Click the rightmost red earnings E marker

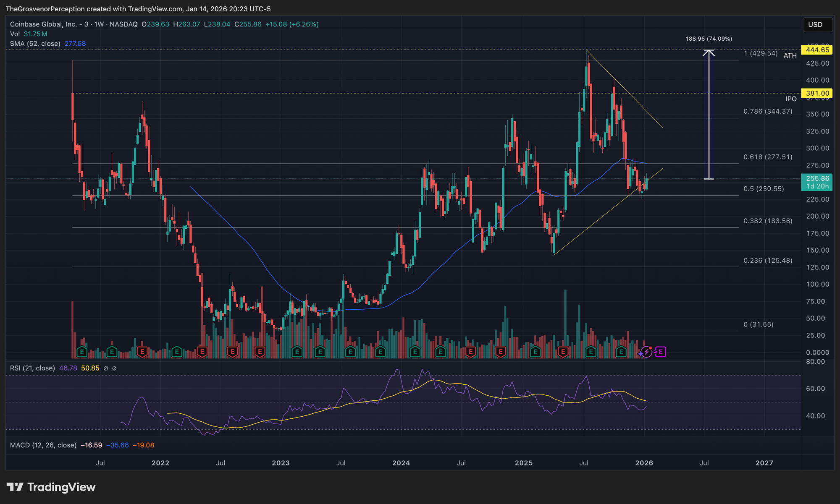[562, 352]
